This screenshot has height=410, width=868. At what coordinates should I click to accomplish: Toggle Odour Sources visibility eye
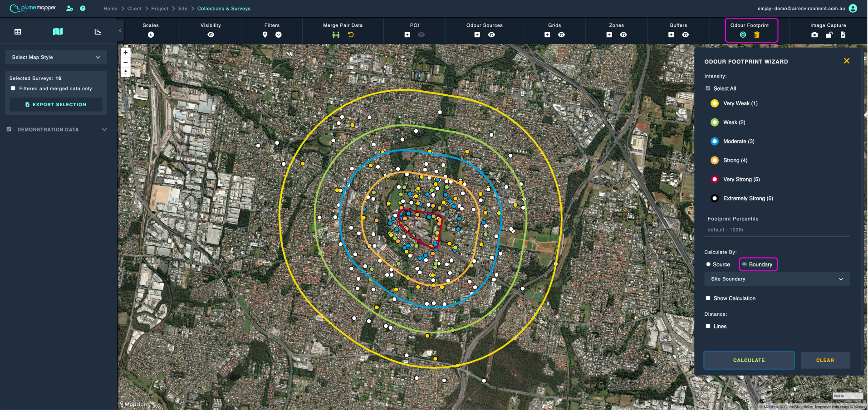click(x=491, y=35)
